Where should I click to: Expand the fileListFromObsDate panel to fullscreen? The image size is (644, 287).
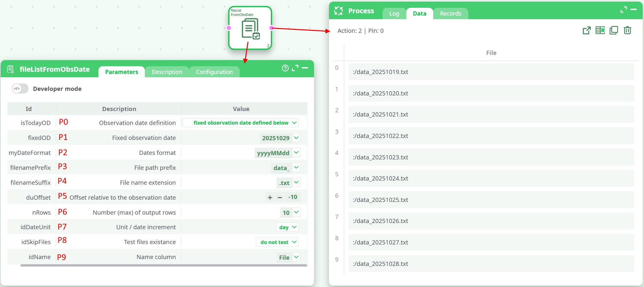295,68
